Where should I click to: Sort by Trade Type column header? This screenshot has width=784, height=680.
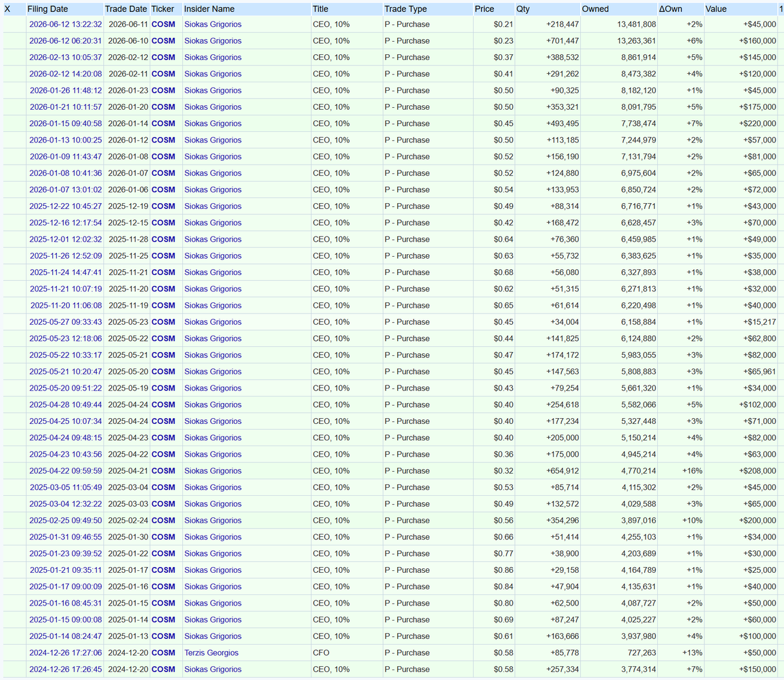point(406,9)
